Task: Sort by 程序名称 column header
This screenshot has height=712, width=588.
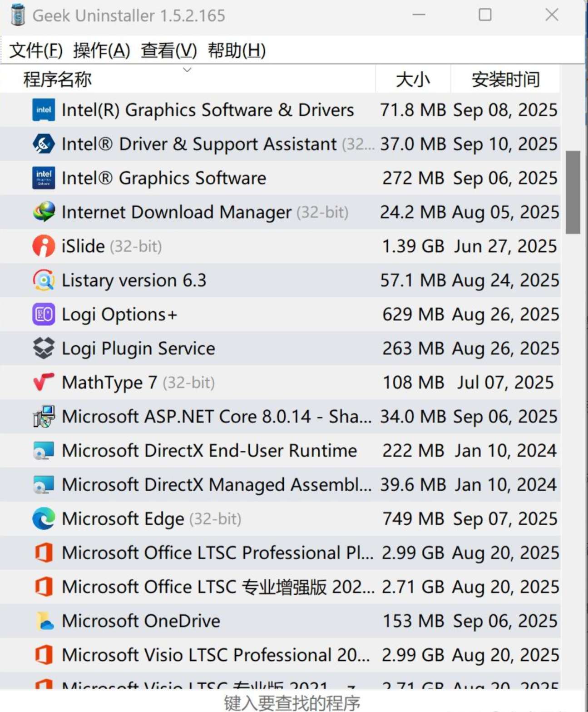Action: click(58, 80)
